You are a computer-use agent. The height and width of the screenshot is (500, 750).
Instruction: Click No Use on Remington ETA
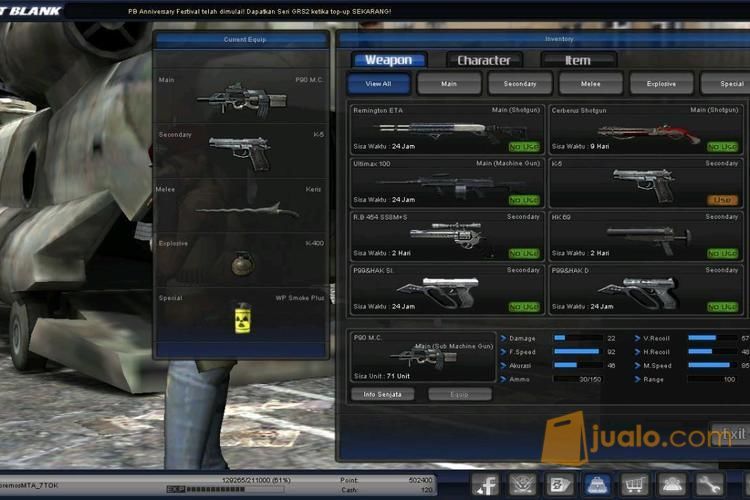pos(524,147)
